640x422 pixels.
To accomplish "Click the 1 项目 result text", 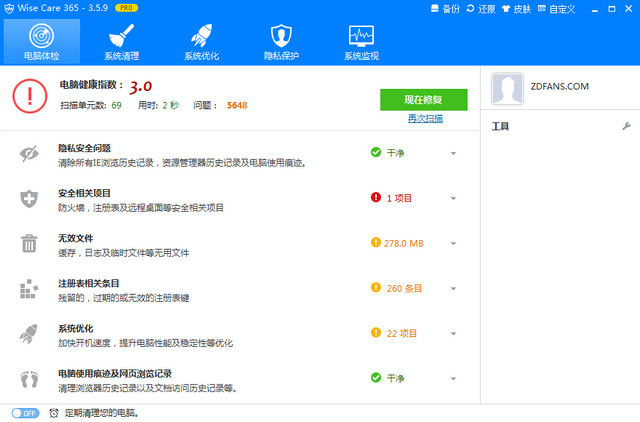I will pos(399,198).
